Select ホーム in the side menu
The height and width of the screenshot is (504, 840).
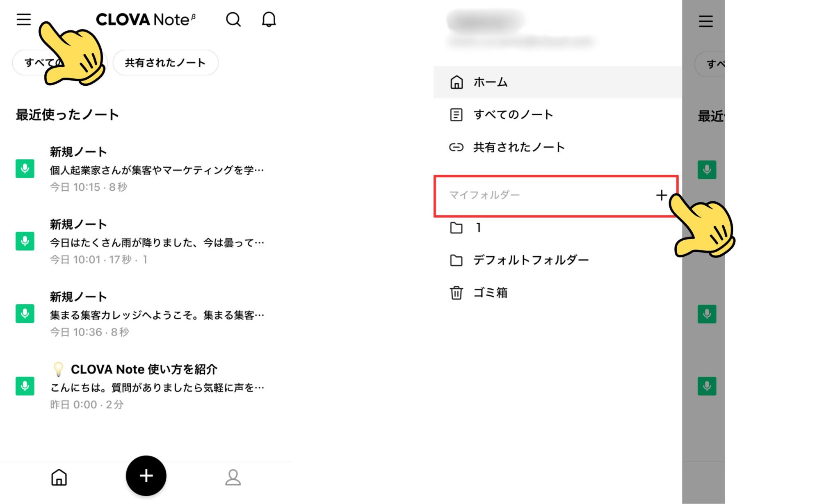557,82
